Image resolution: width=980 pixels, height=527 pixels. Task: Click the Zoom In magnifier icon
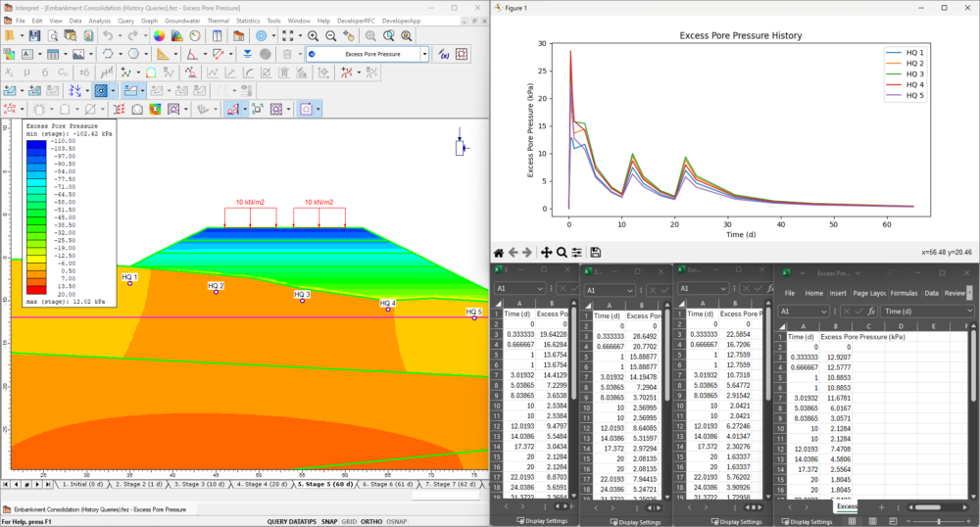pos(314,35)
